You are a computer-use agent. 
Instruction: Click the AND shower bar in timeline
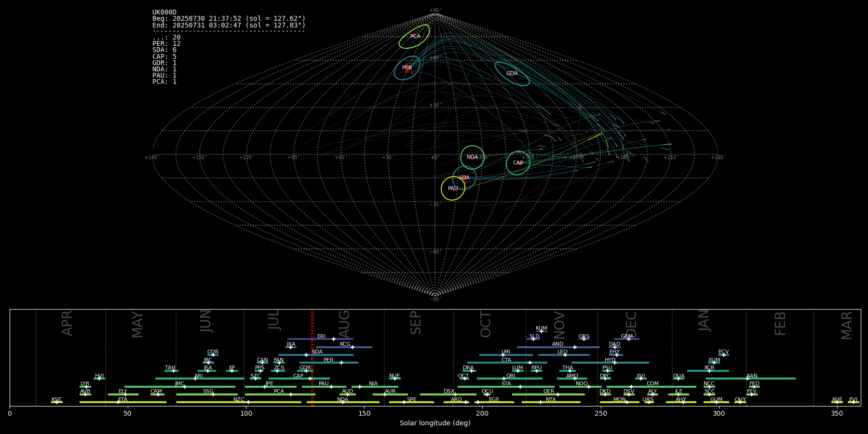coord(558,347)
